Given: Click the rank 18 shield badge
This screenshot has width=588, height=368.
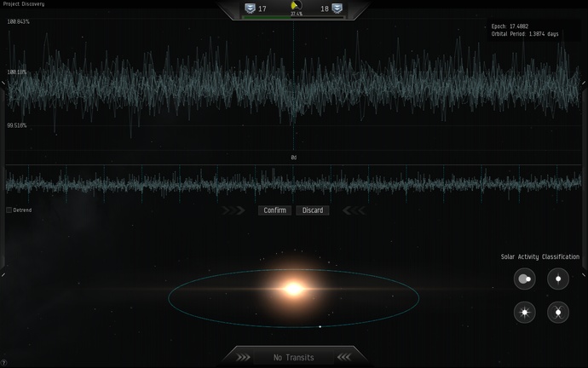Looking at the screenshot, I should (x=337, y=9).
